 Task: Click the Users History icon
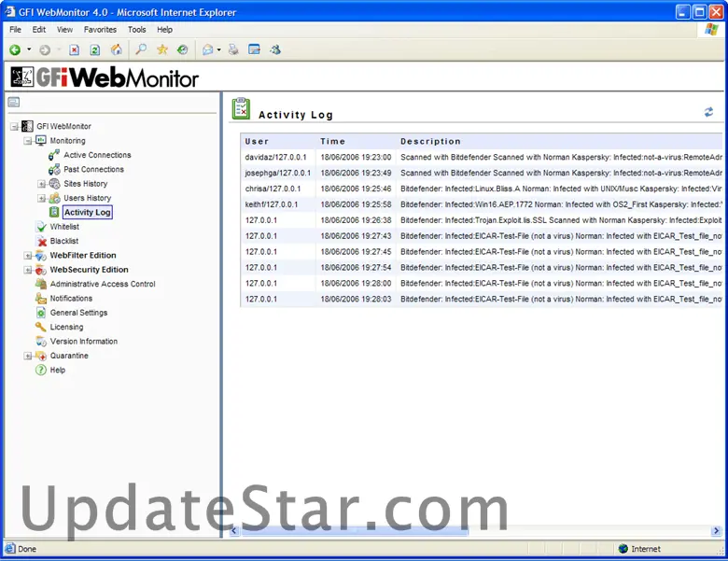[x=55, y=198]
